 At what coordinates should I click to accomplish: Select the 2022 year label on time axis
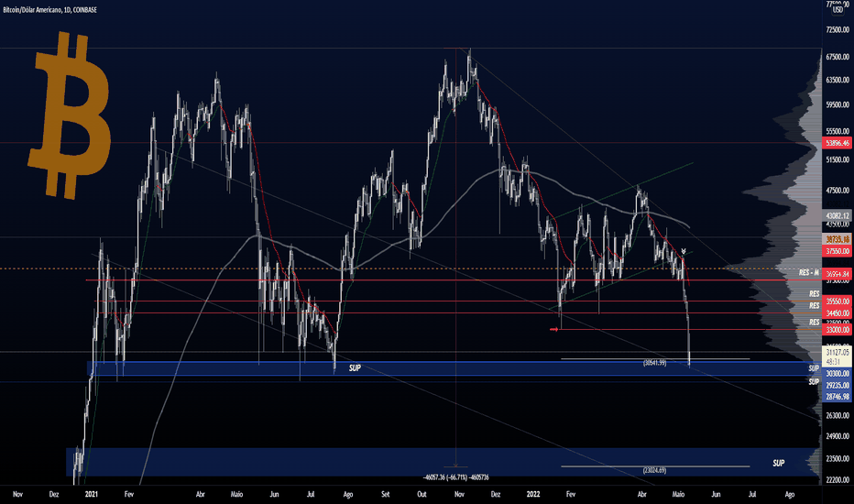533,494
